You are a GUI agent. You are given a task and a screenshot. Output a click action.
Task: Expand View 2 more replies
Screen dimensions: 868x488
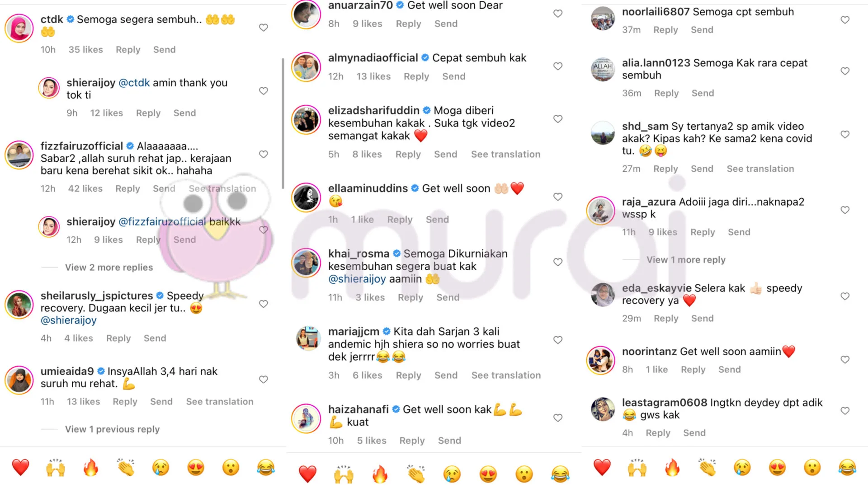109,267
